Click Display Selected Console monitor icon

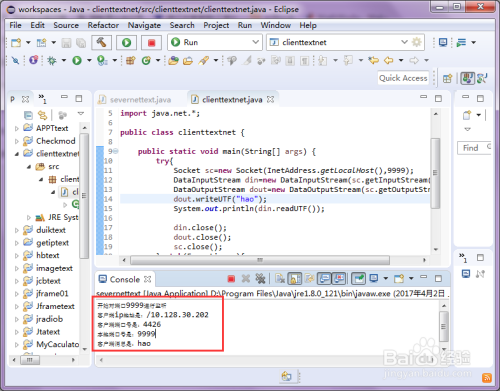tap(374, 278)
